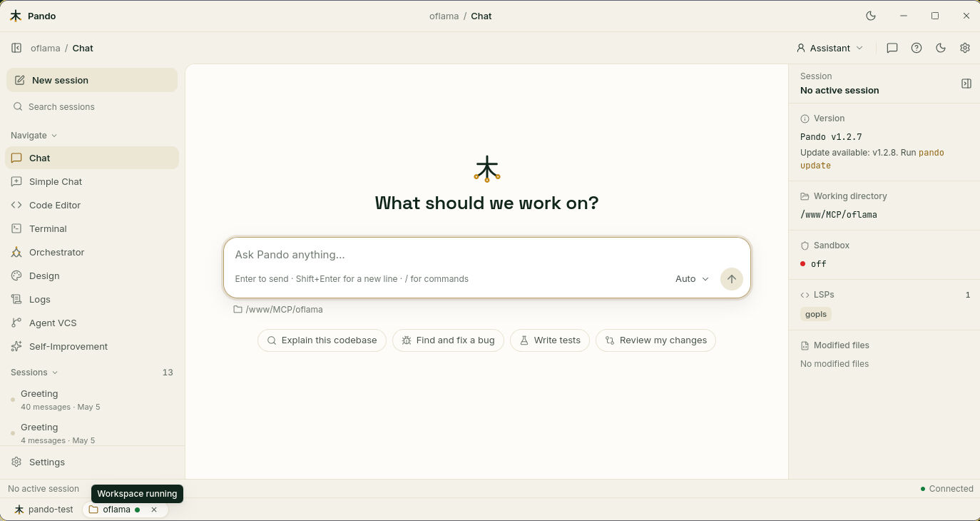Open the Logs view
The width and height of the screenshot is (980, 521).
pyautogui.click(x=92, y=299)
